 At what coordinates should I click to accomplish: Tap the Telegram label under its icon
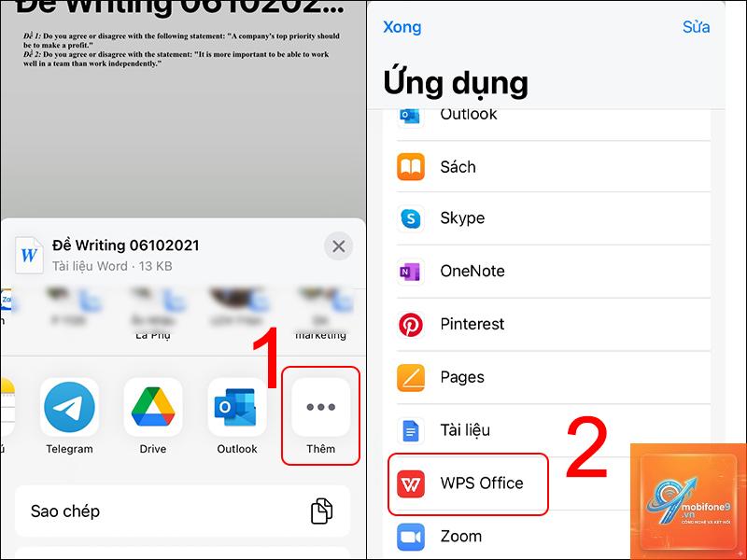point(69,449)
